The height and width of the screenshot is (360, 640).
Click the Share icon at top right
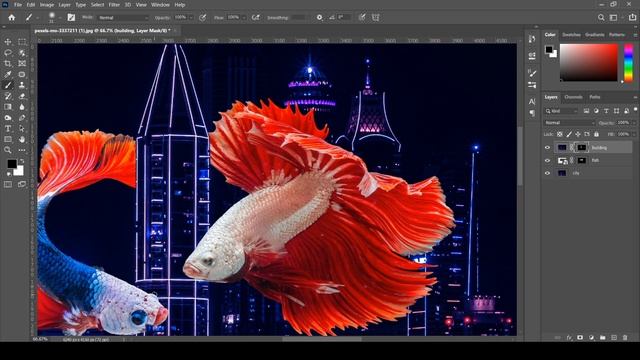[x=632, y=18]
